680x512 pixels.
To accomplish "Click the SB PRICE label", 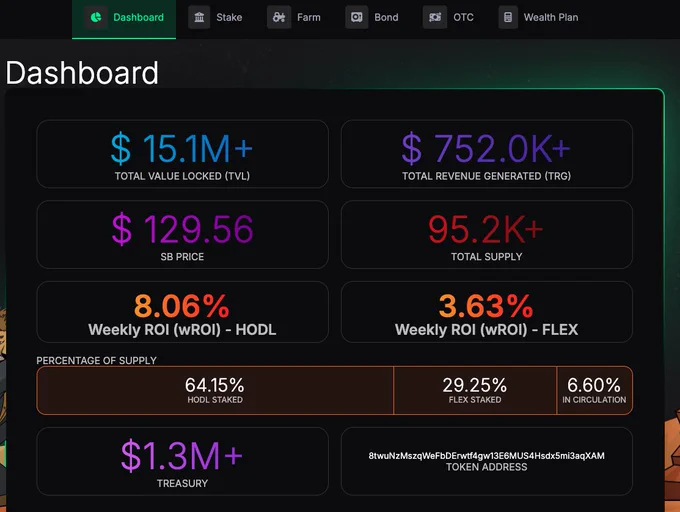I will [182, 257].
